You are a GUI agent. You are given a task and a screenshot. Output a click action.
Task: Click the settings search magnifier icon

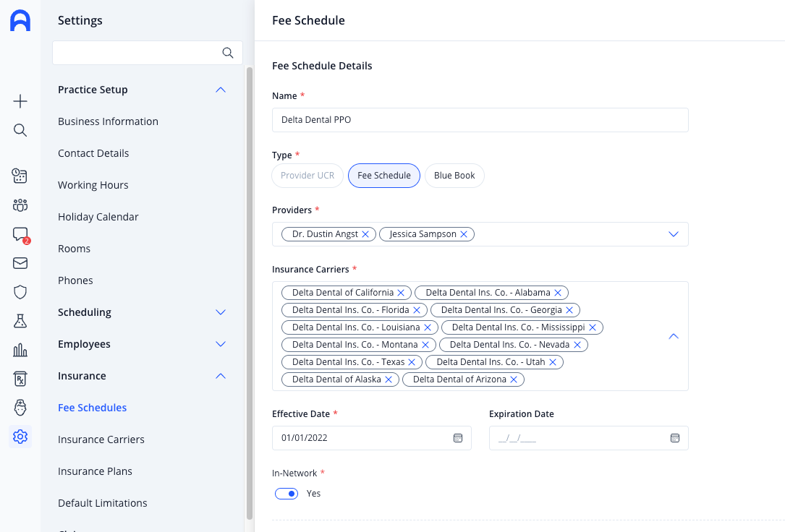[228, 53]
